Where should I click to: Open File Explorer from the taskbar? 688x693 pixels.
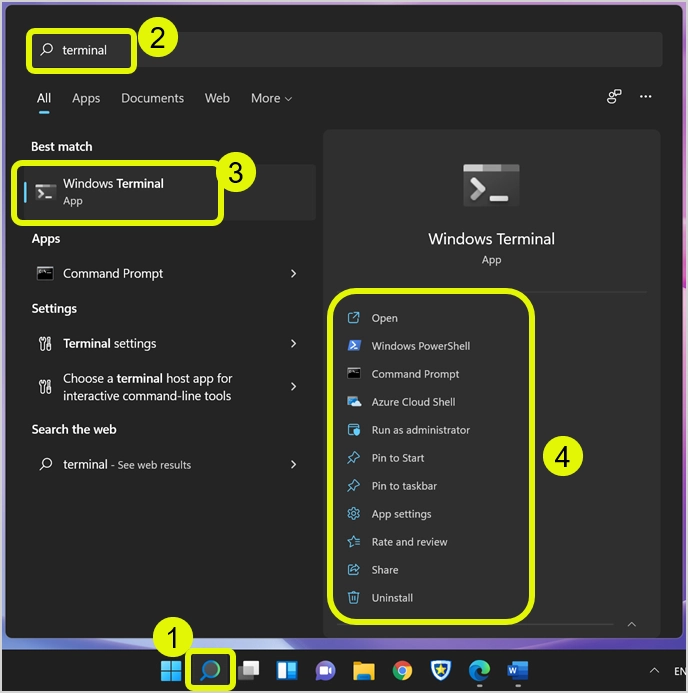pos(364,671)
